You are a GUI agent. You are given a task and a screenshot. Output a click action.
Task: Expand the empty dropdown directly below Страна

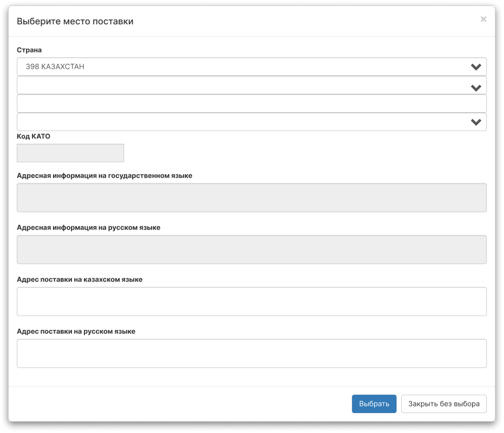click(x=244, y=86)
